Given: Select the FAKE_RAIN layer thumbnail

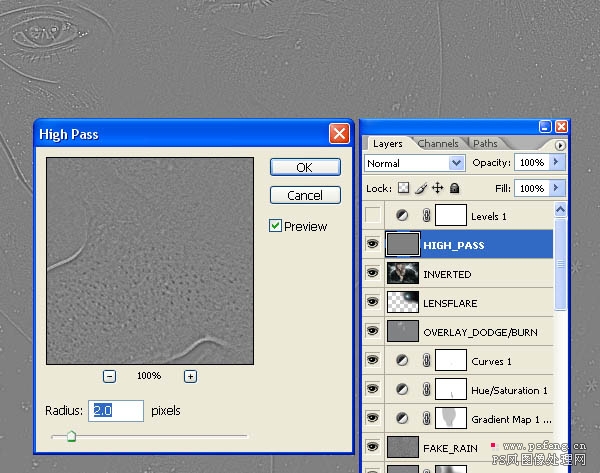Looking at the screenshot, I should 403,447.
